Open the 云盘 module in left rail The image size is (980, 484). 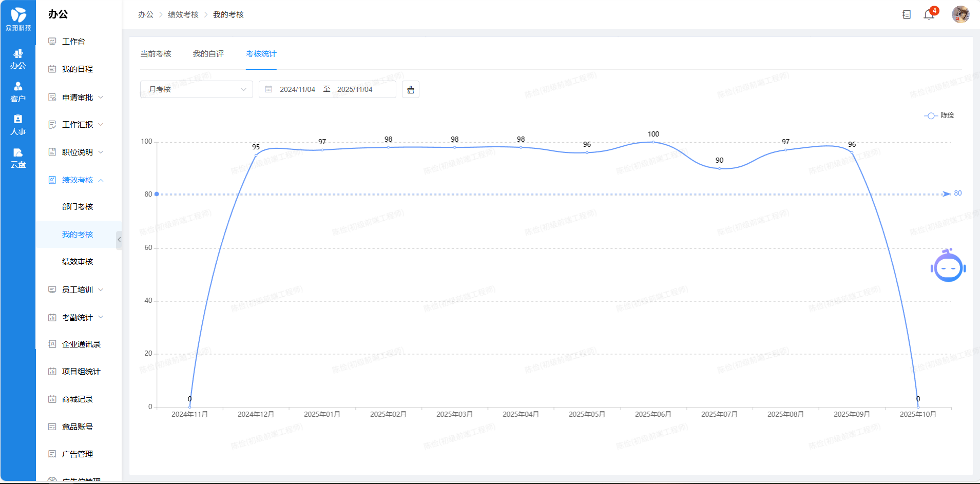click(18, 158)
